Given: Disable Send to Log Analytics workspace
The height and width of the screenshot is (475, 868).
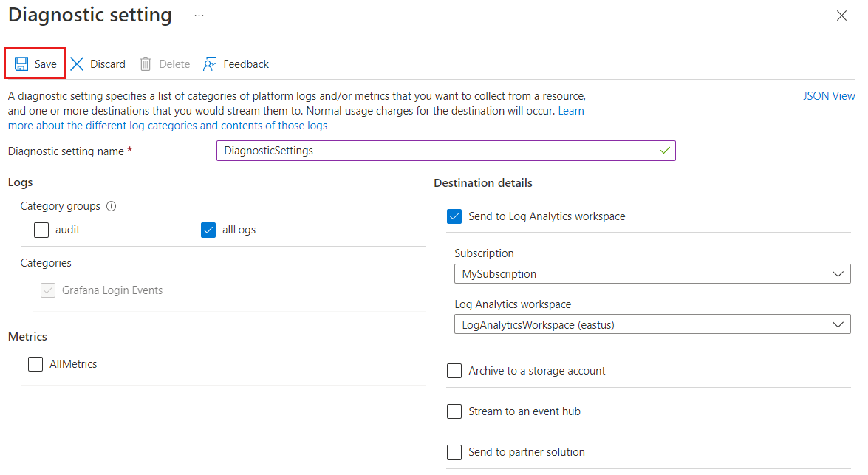Looking at the screenshot, I should coord(454,216).
